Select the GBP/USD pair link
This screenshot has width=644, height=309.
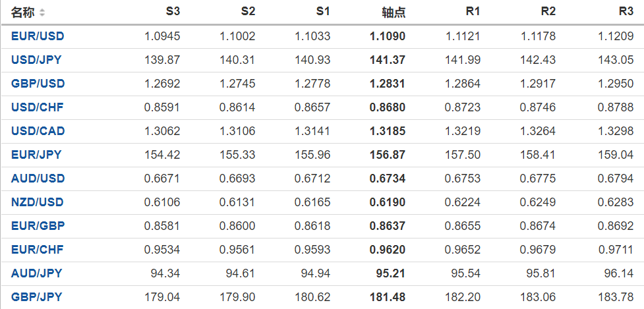point(38,84)
